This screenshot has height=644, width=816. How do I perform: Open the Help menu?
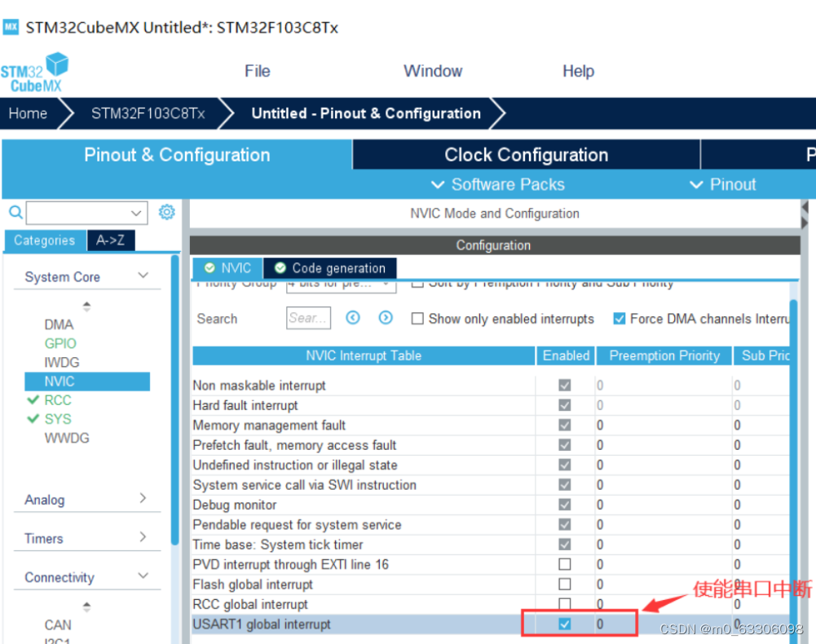(578, 71)
